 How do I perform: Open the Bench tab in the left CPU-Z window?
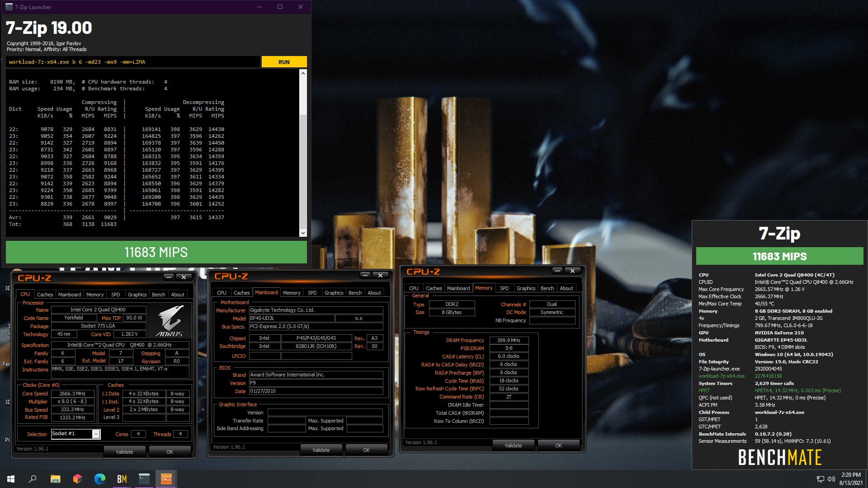click(159, 295)
